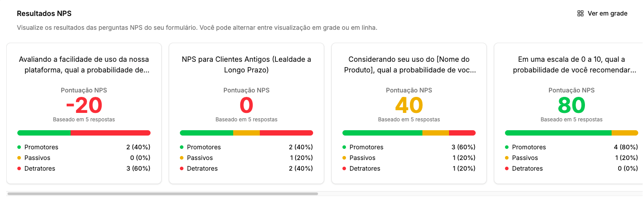Click the yellow Passivos dot in the 0 score card
The image size is (644, 200).
(x=182, y=158)
